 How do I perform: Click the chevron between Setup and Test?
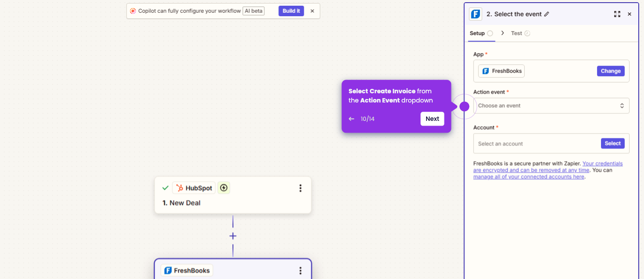click(x=502, y=33)
